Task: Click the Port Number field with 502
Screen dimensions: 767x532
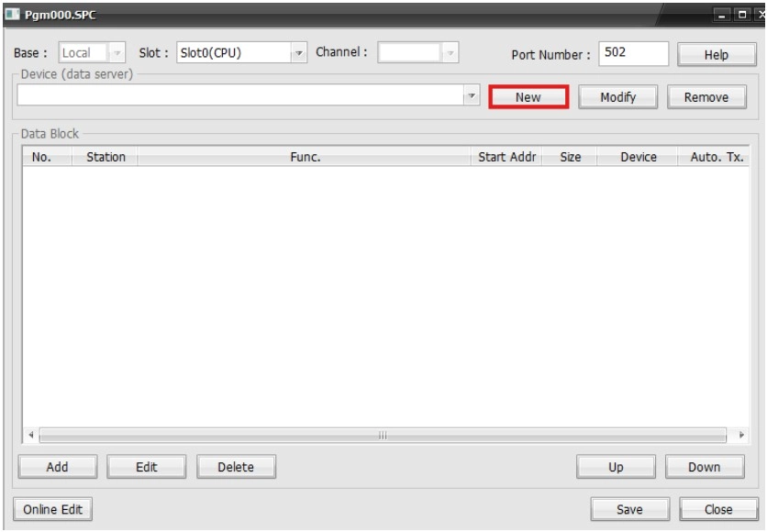Action: (x=633, y=53)
